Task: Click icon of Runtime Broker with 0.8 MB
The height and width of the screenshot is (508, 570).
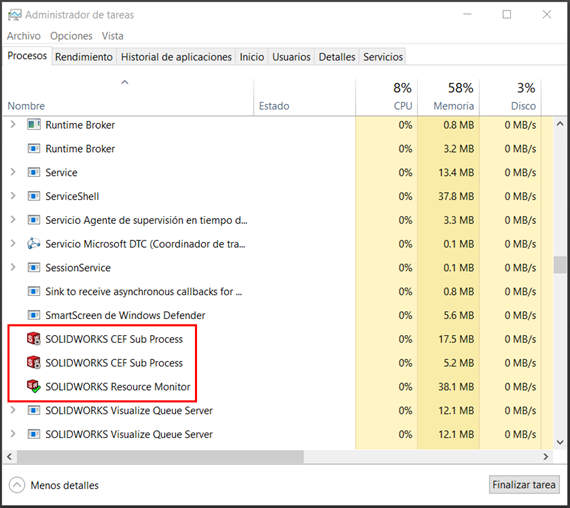Action: point(34,125)
